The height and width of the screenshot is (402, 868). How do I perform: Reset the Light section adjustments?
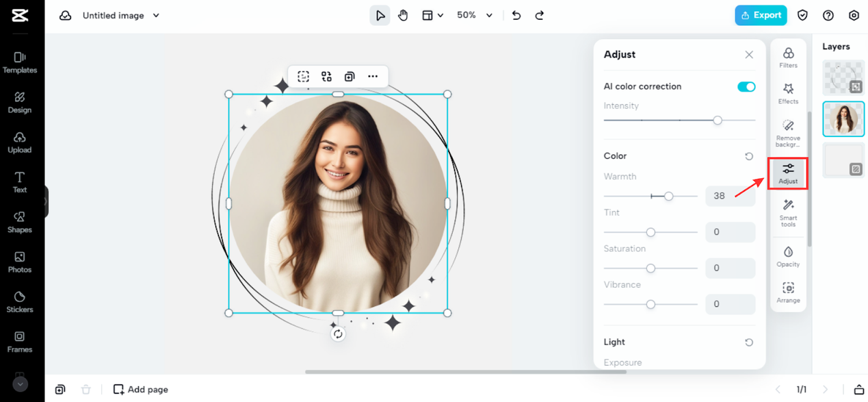tap(749, 342)
